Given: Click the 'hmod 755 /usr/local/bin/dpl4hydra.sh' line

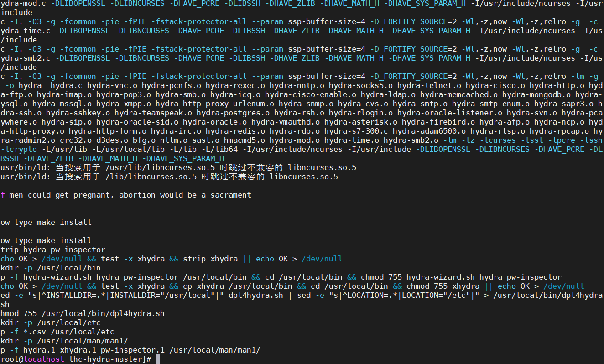Looking at the screenshot, I should (x=83, y=314).
